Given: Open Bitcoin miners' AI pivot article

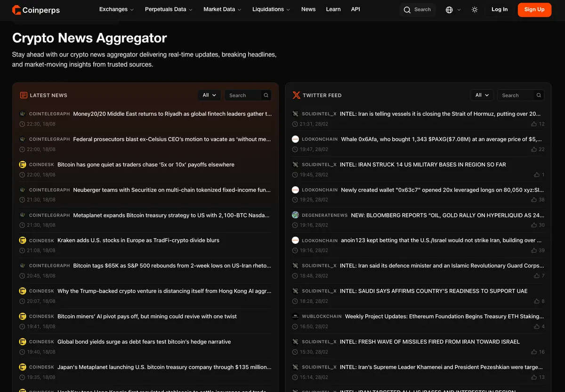Looking at the screenshot, I should point(147,316).
